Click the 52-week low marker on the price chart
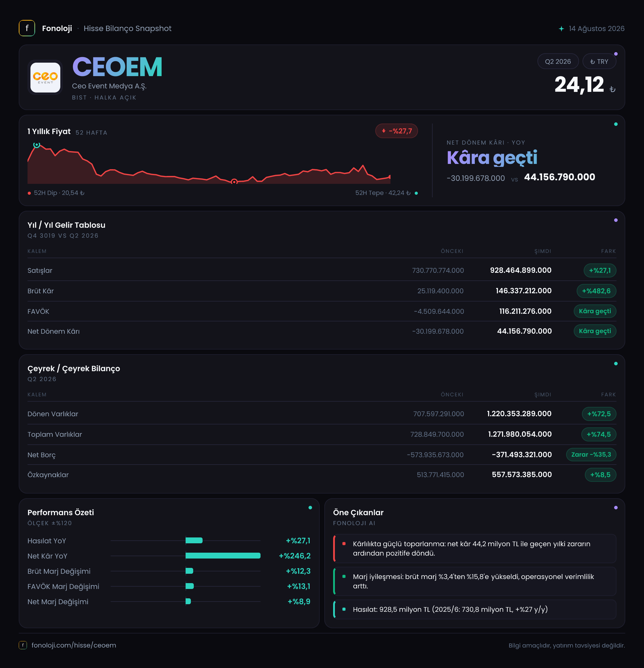644x668 pixels. [234, 182]
